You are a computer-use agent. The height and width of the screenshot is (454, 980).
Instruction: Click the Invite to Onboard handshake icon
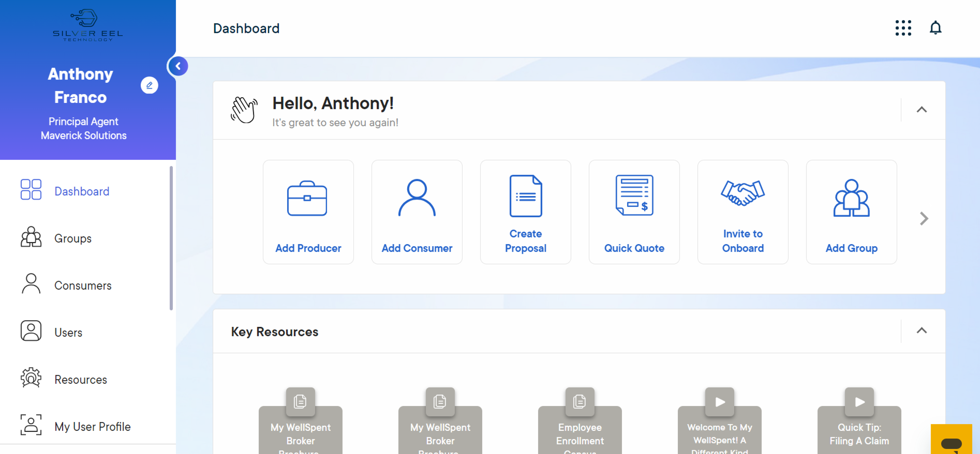pyautogui.click(x=743, y=193)
